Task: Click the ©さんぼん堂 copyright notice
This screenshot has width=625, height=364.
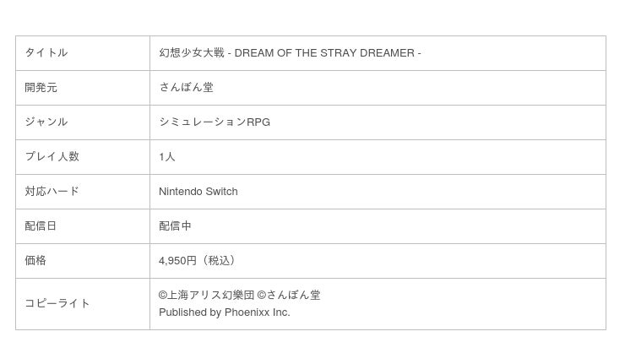Action: (x=289, y=295)
